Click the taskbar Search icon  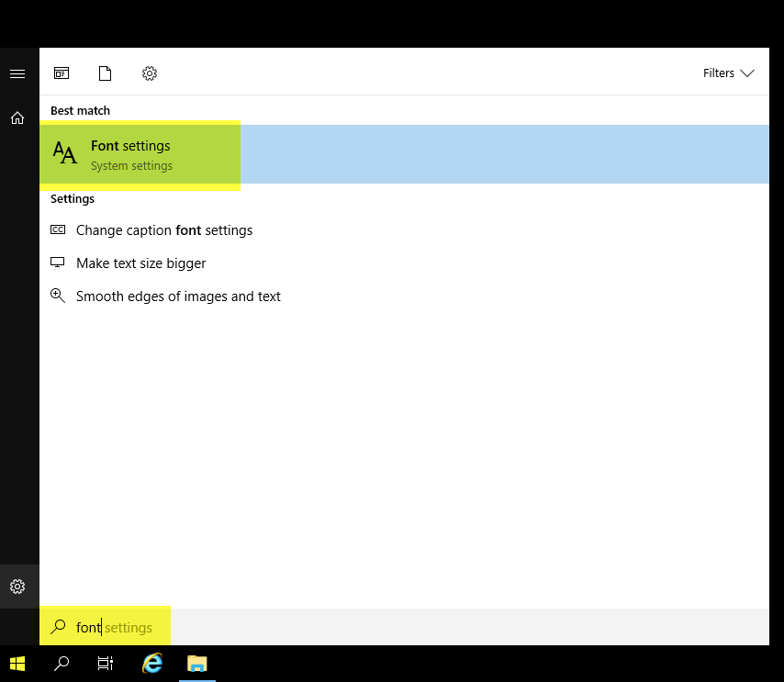click(62, 664)
